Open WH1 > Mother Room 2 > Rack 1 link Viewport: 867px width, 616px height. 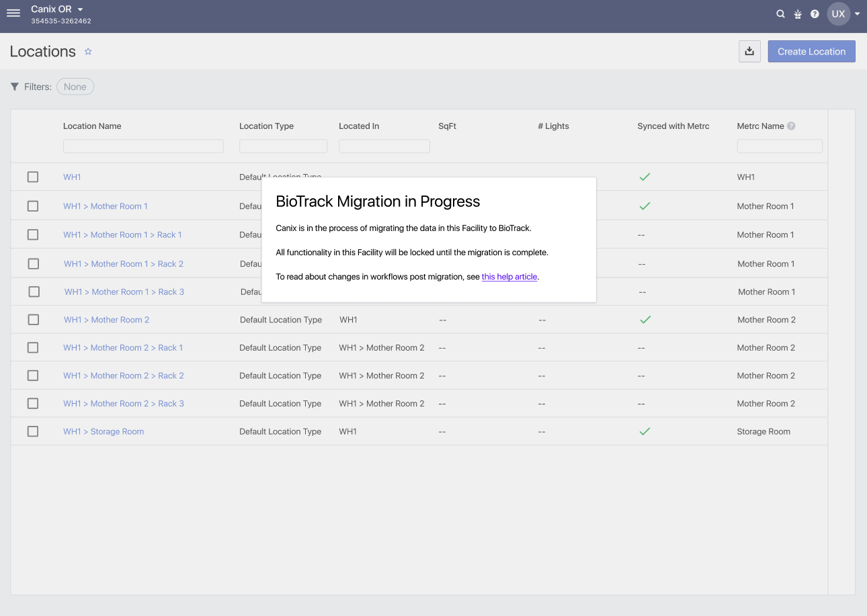123,347
